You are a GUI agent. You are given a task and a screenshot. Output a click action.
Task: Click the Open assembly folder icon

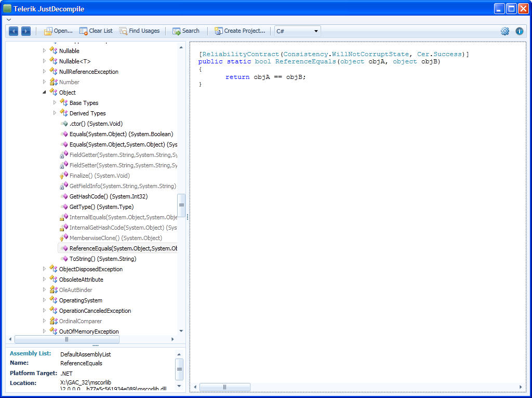pos(48,31)
